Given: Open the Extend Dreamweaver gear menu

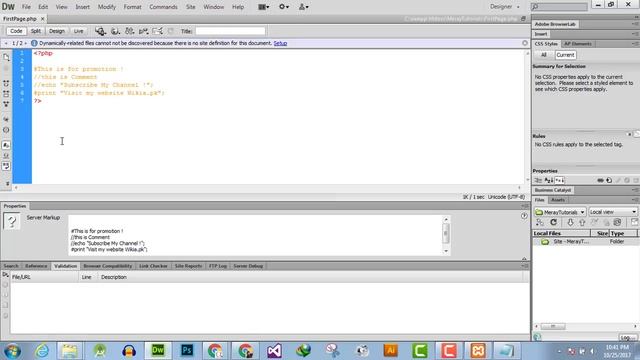Looking at the screenshot, I should click(284, 7).
